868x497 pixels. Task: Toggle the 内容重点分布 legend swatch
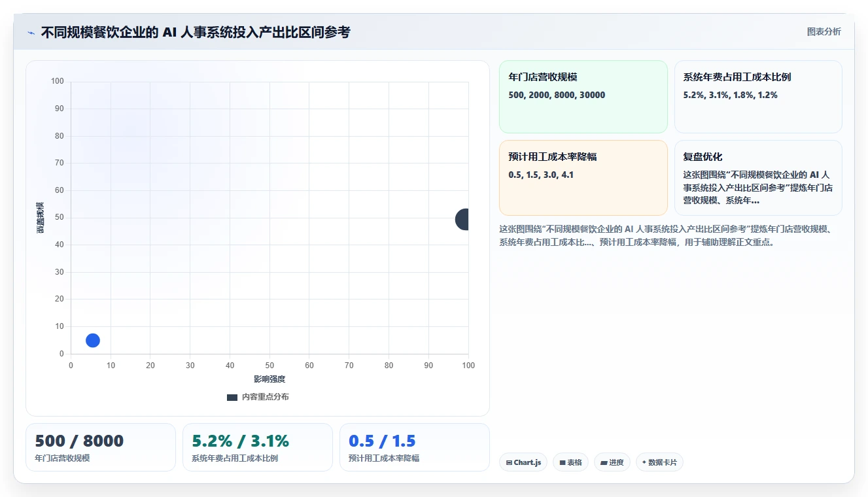click(x=232, y=398)
